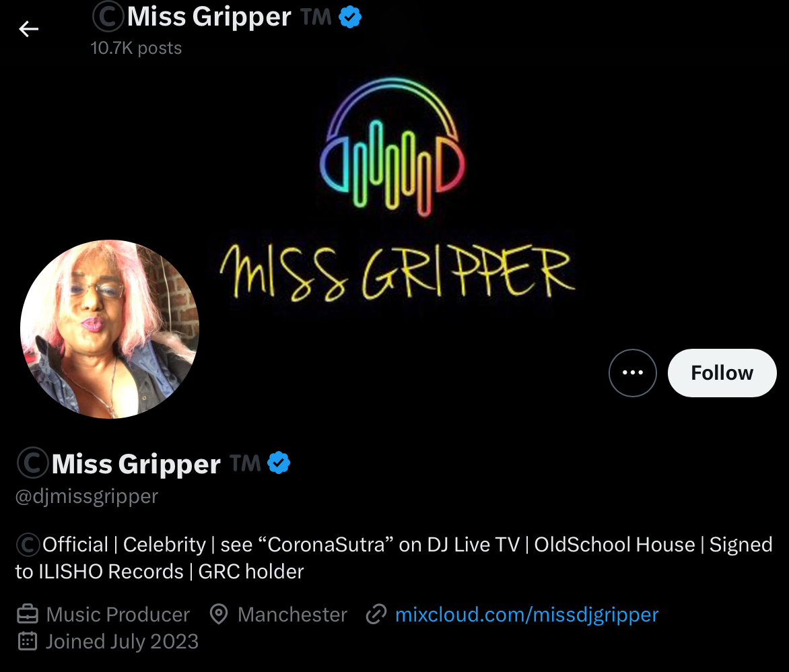Click the 10.7K posts count

click(x=136, y=48)
